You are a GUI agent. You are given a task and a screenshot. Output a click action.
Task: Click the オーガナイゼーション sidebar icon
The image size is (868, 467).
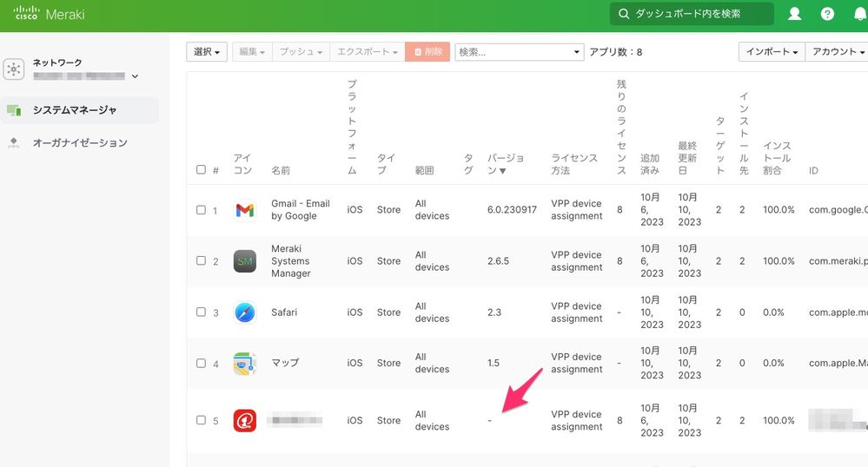click(x=14, y=142)
